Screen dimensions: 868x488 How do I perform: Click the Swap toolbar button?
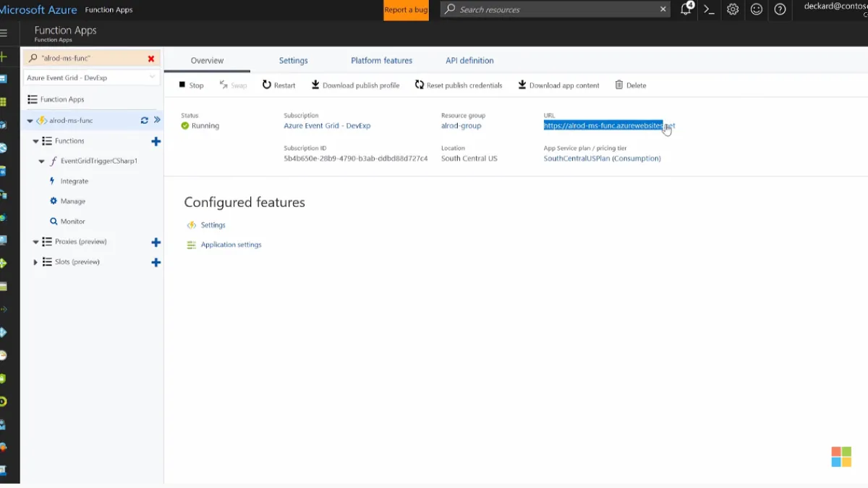point(233,85)
